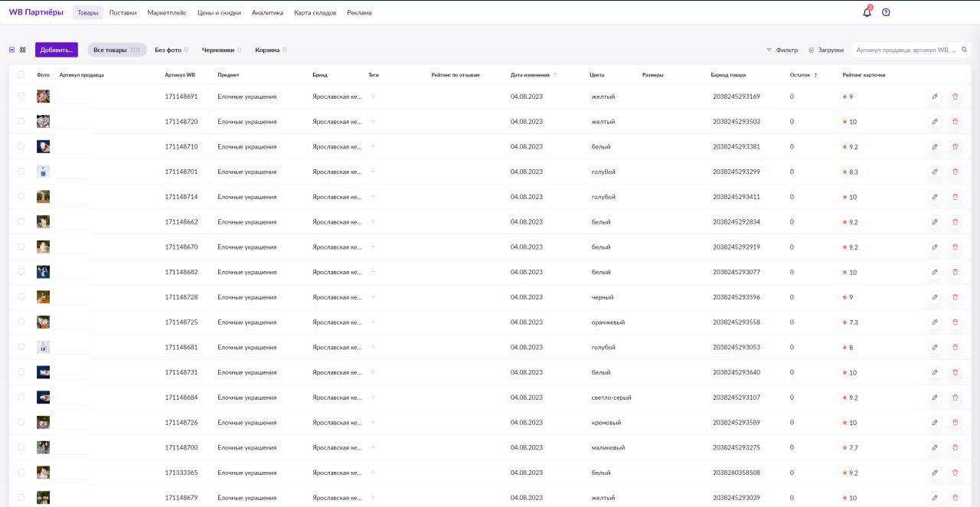This screenshot has width=980, height=507.
Task: Delete product 171148691 with trash icon
Action: (x=955, y=96)
